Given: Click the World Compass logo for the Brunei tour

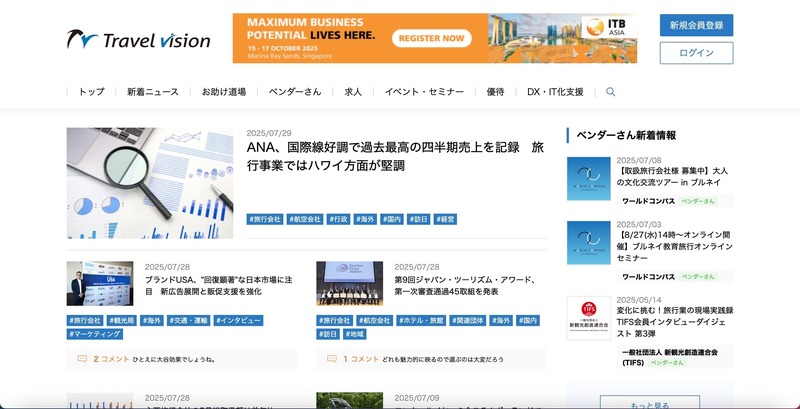Looking at the screenshot, I should point(588,178).
